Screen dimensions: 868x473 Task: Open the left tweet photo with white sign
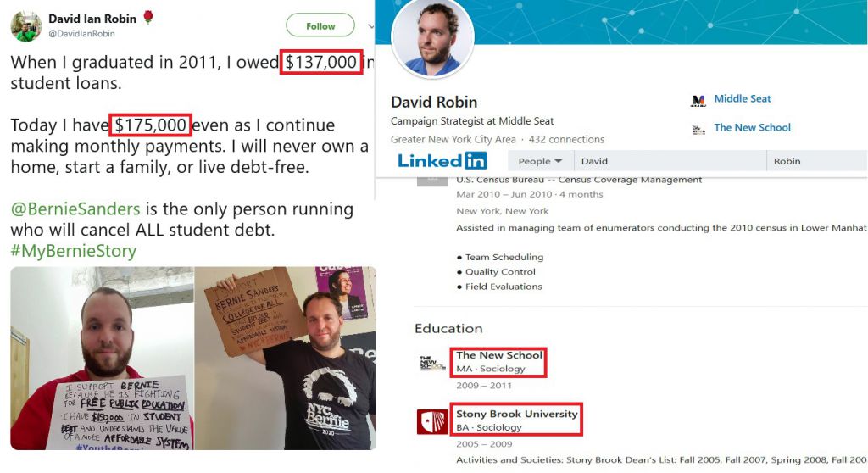click(103, 358)
